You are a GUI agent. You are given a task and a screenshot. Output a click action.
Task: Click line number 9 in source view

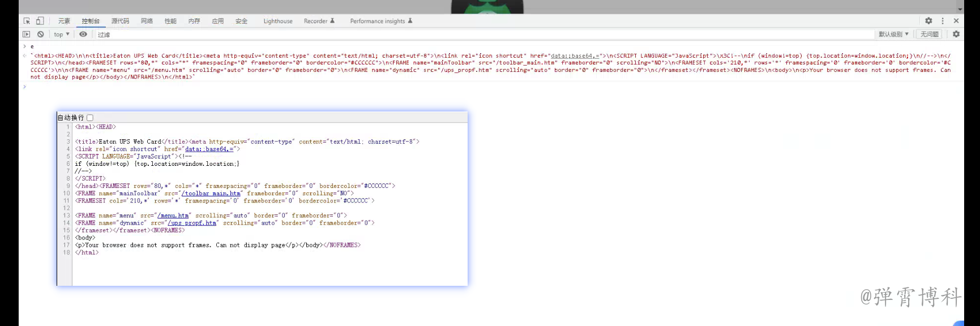(68, 186)
